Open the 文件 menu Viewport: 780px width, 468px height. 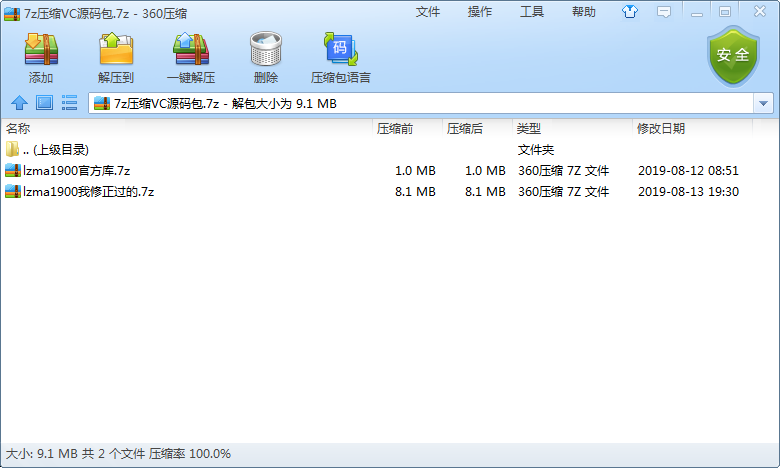[x=428, y=12]
